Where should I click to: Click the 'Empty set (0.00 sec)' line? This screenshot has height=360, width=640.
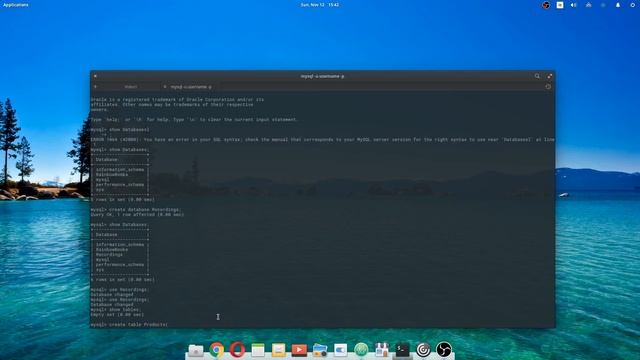[117, 314]
